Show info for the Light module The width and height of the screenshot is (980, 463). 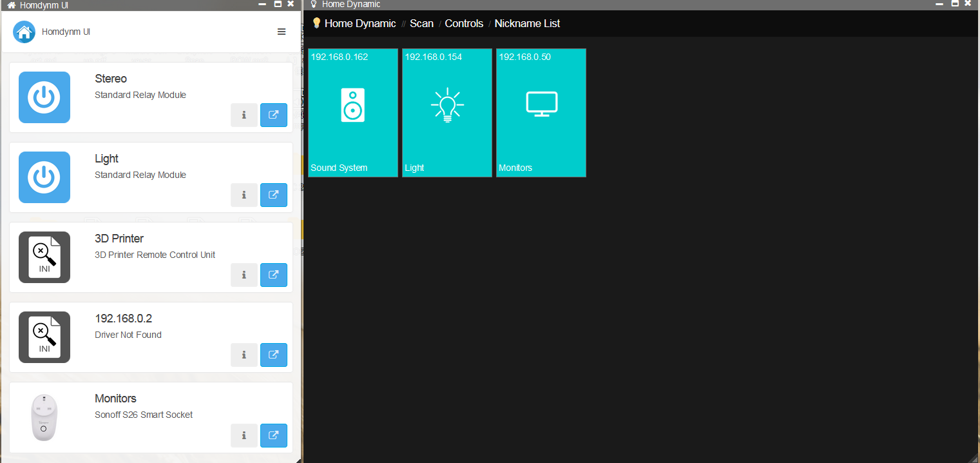pyautogui.click(x=244, y=195)
